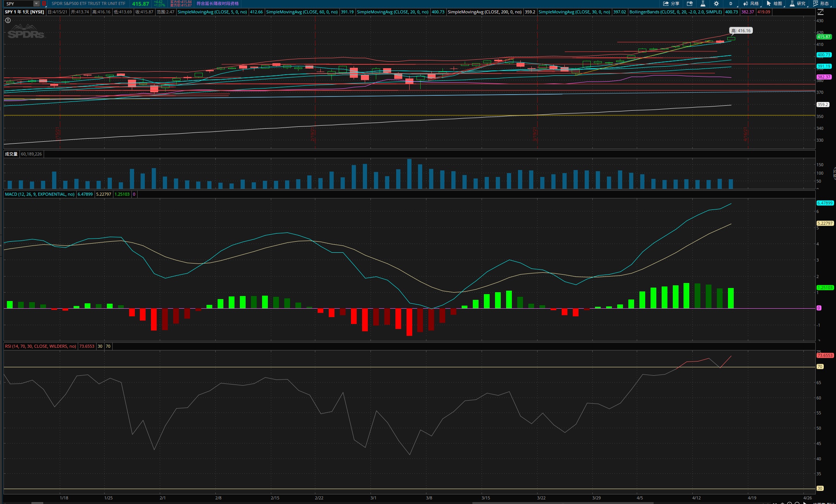This screenshot has width=836, height=504.
Task: Open chart settings with the gear icon
Action: point(716,3)
